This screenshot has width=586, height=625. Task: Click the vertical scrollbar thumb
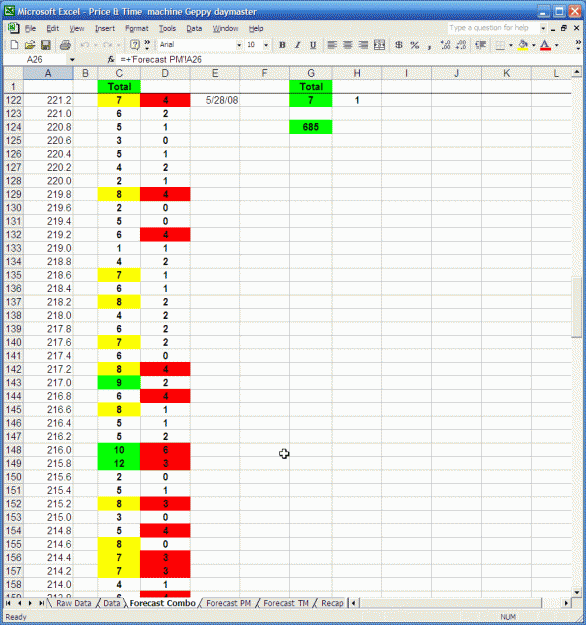pyautogui.click(x=576, y=308)
